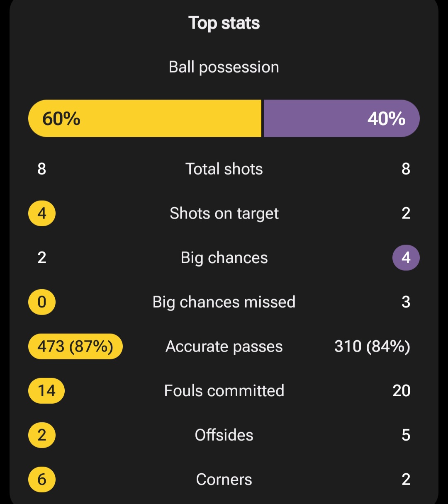This screenshot has height=504, width=448.
Task: Click the yellow 0 big chances missed badge
Action: pos(42,302)
